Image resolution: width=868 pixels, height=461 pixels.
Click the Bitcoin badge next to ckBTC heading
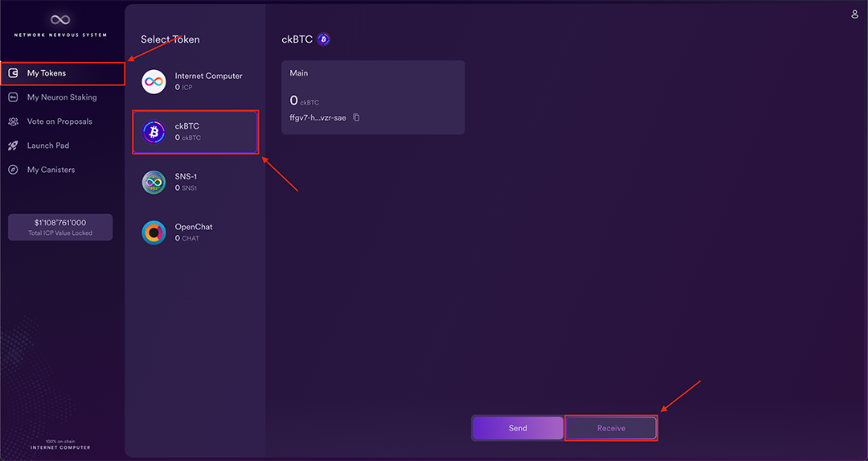pos(324,39)
